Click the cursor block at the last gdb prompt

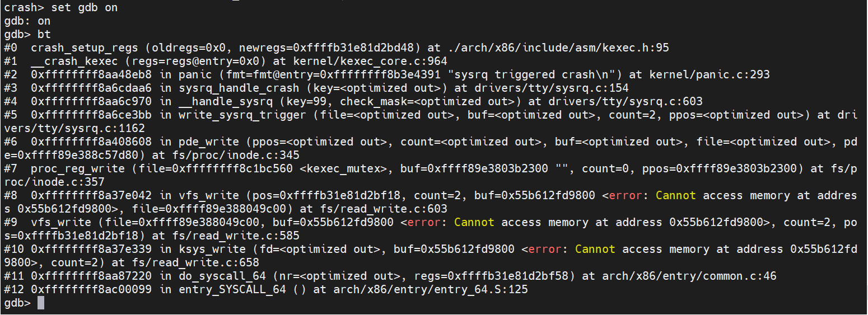pyautogui.click(x=40, y=303)
